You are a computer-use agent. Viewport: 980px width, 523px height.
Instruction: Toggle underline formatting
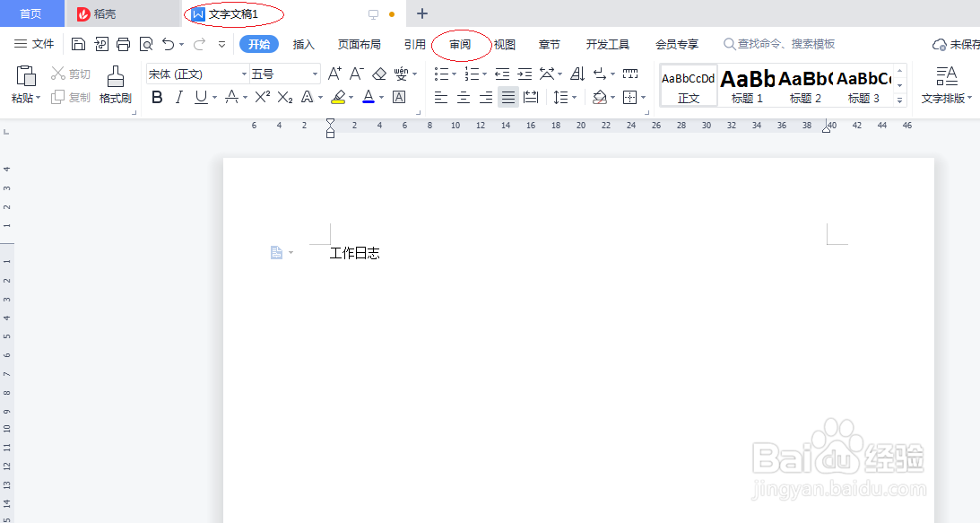pyautogui.click(x=201, y=97)
